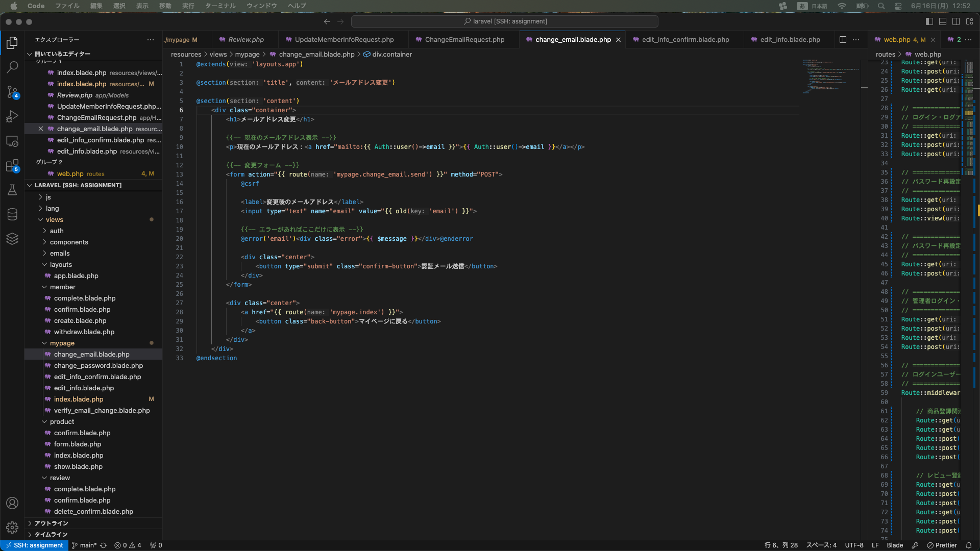Toggle primary sidebar layout button
This screenshot has width=980, height=551.
(929, 21)
